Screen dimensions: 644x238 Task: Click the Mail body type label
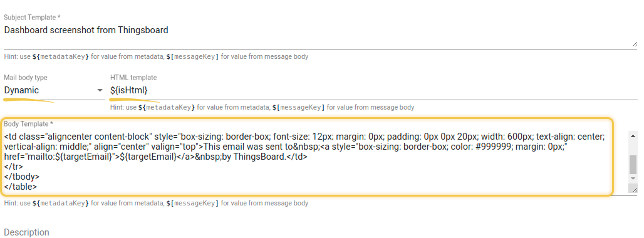pyautogui.click(x=26, y=78)
